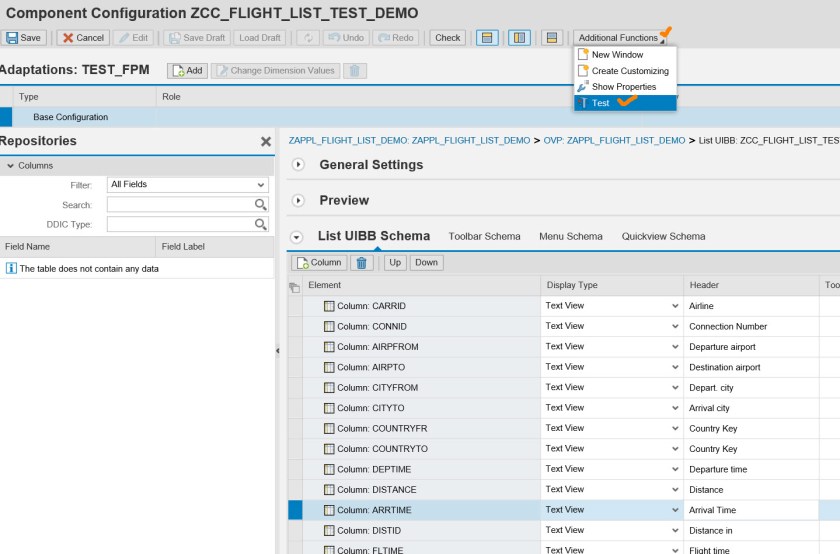Expand the General Settings section
Screen dimensions: 840x554
298,164
